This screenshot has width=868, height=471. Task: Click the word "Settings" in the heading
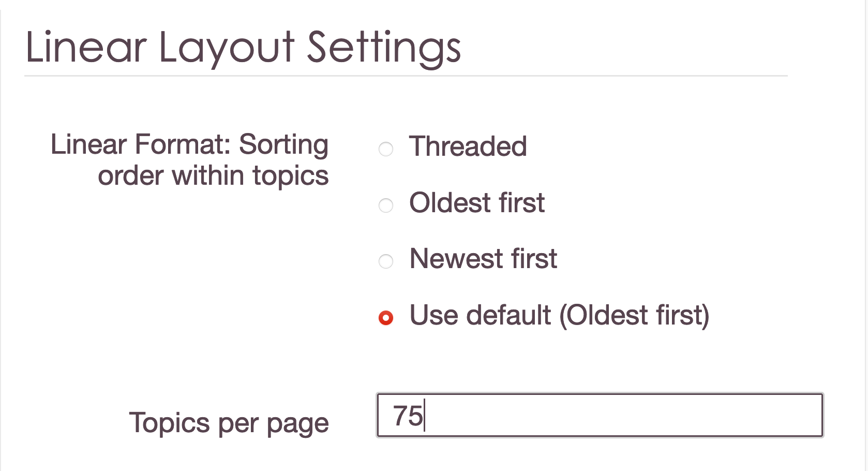[384, 48]
